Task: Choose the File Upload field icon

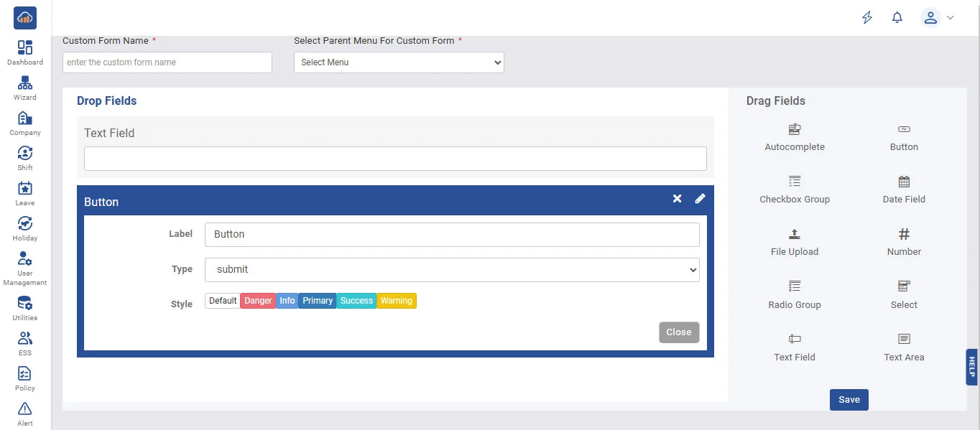Action: [794, 235]
